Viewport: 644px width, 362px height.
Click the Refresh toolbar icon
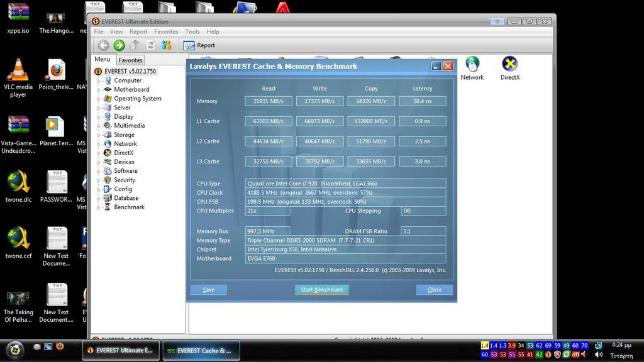(x=151, y=45)
